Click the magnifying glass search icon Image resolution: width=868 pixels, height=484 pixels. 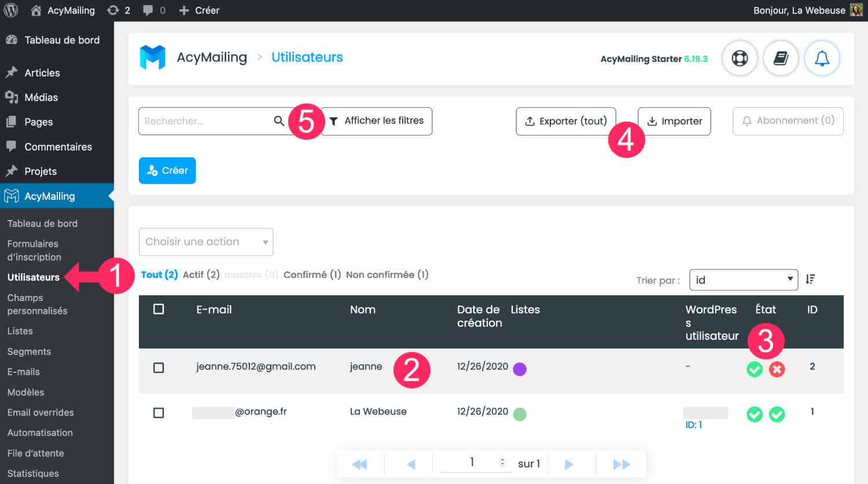tap(279, 121)
